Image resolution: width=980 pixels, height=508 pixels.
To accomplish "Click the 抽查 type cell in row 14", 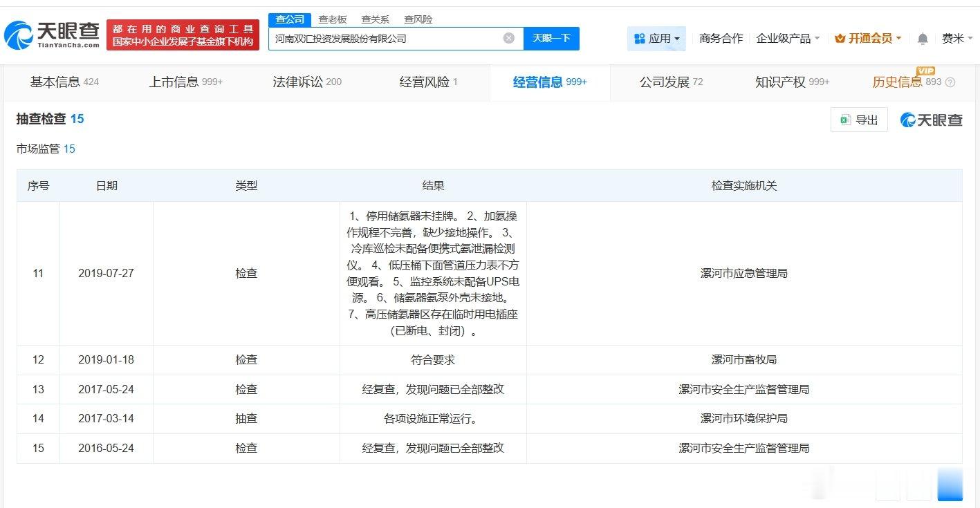I will (x=246, y=419).
